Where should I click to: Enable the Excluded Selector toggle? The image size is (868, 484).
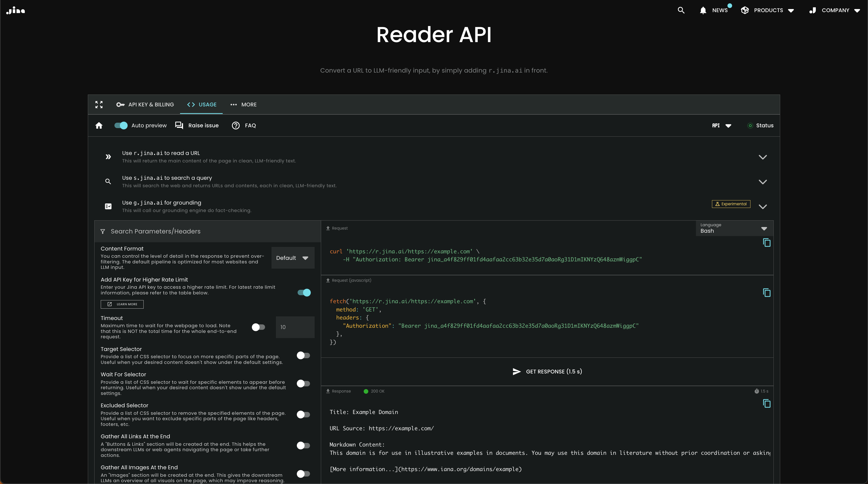(x=303, y=414)
